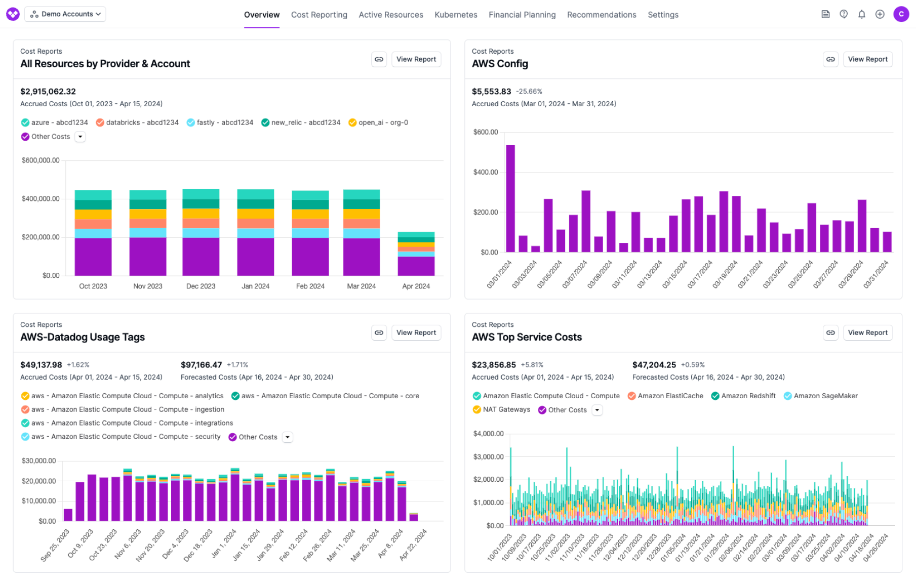Open the Cost Reporting tab
The image size is (916, 588).
click(x=319, y=15)
